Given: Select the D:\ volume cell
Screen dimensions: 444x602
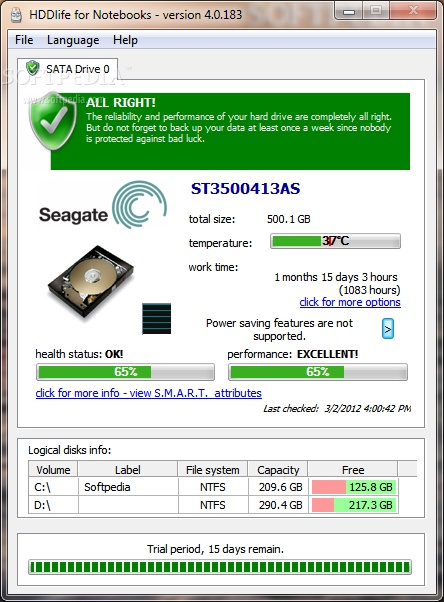Looking at the screenshot, I should [53, 504].
